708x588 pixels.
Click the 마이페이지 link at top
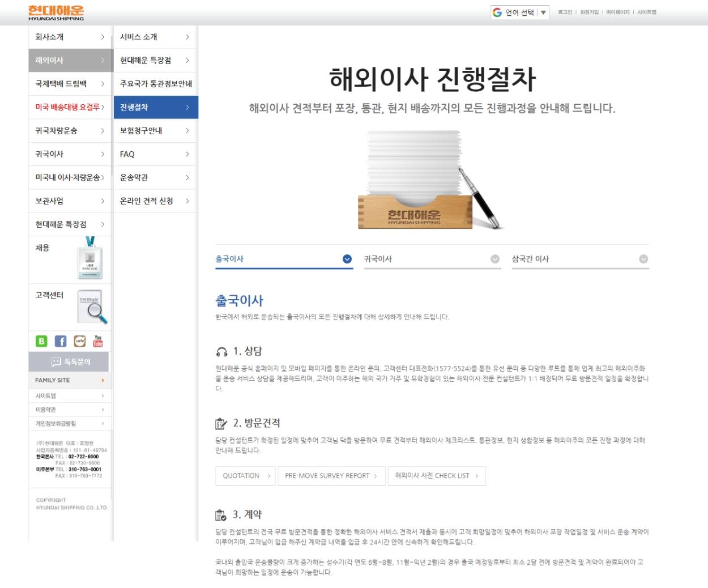coord(617,12)
